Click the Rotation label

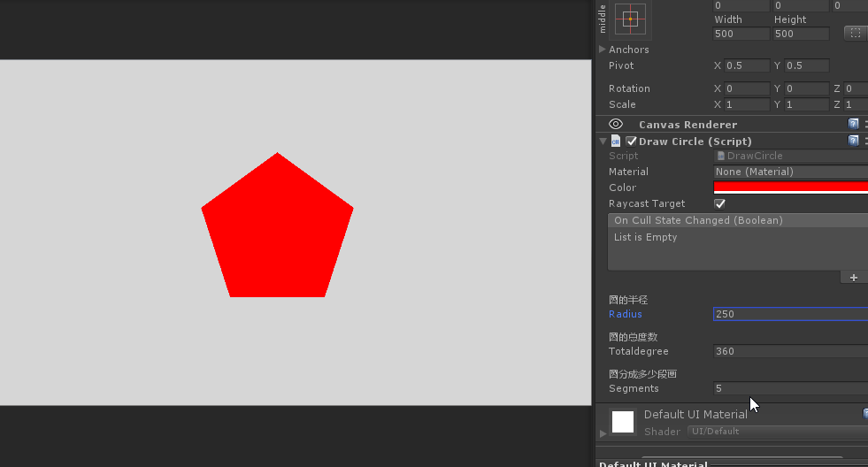[629, 88]
